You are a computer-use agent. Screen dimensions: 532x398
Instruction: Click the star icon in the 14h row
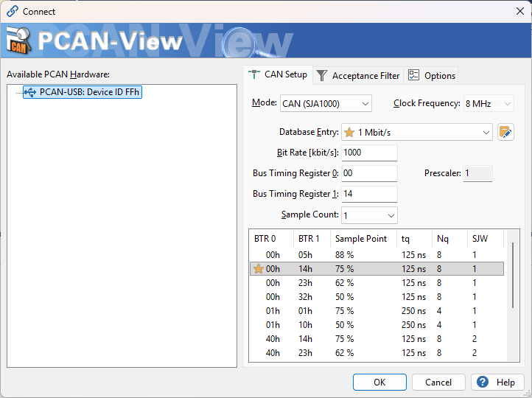258,269
